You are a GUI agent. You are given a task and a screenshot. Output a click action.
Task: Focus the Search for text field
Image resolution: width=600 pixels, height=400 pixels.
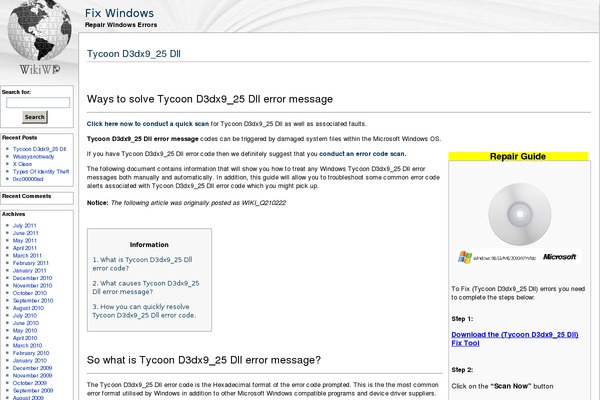pyautogui.click(x=38, y=102)
